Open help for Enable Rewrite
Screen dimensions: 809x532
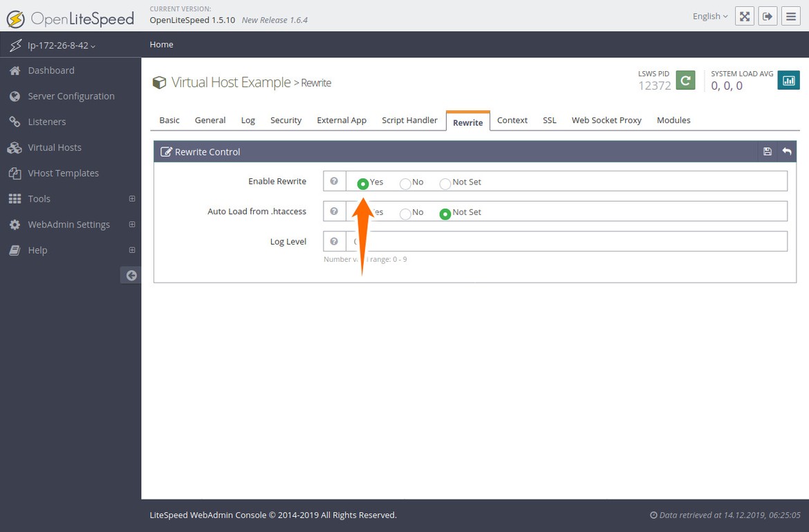(335, 181)
